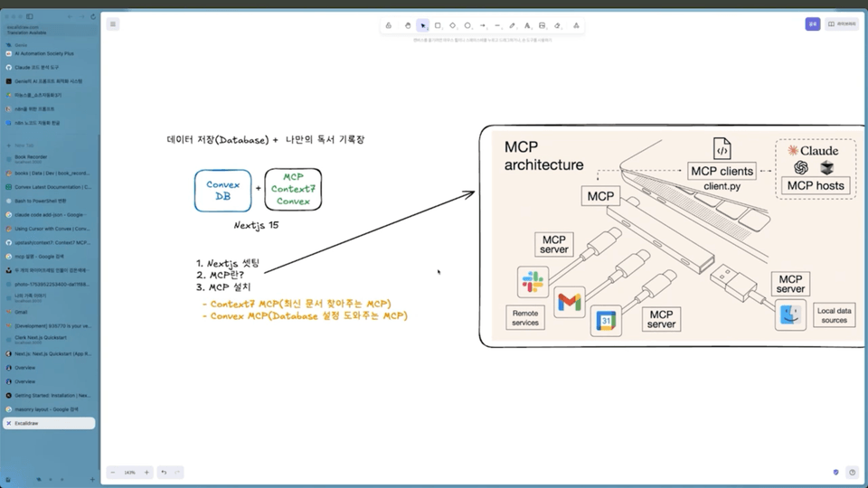Click the Redo button
868x488 pixels.
[x=177, y=473]
